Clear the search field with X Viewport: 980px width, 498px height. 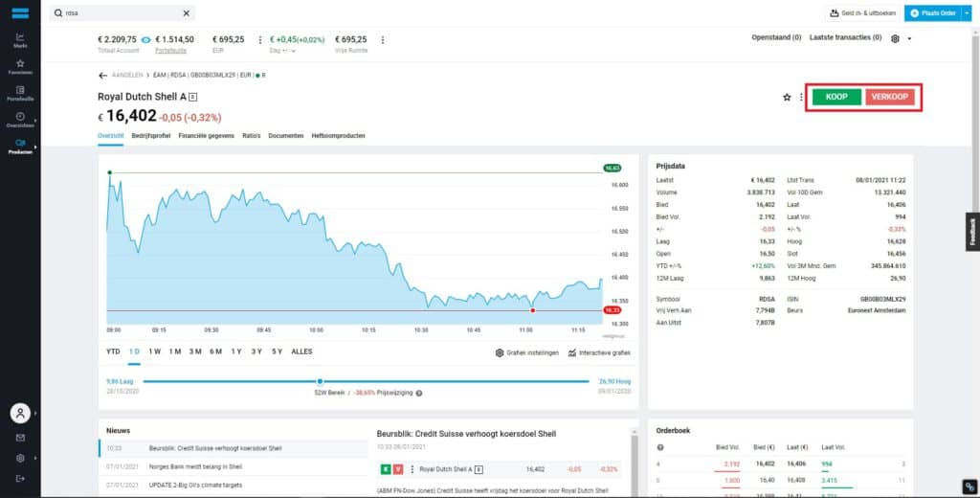click(187, 13)
